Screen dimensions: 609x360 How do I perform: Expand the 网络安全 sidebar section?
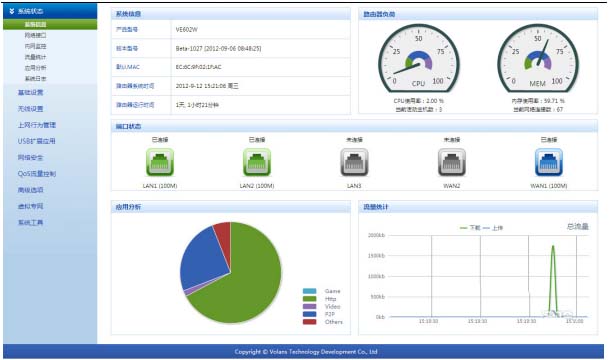[30, 157]
